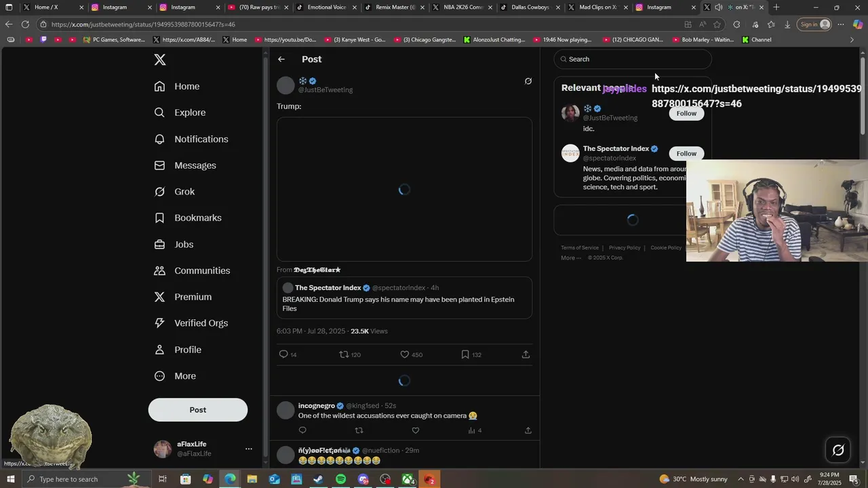Follow The Spectator Index

[x=686, y=153]
